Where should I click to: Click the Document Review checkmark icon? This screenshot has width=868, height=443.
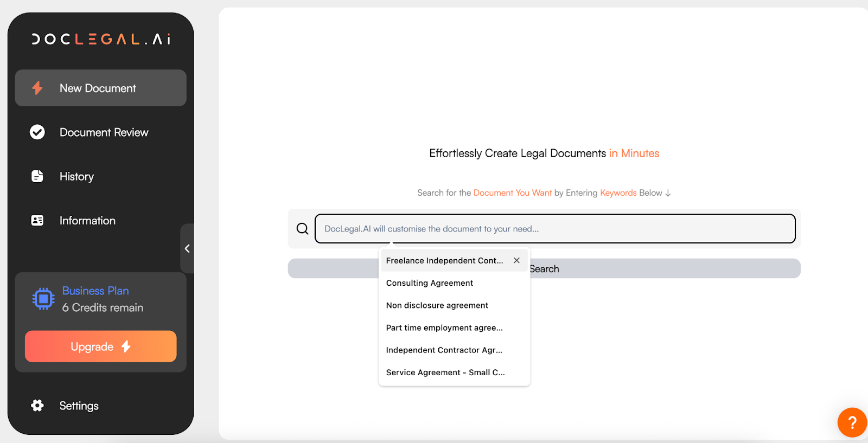coord(37,132)
